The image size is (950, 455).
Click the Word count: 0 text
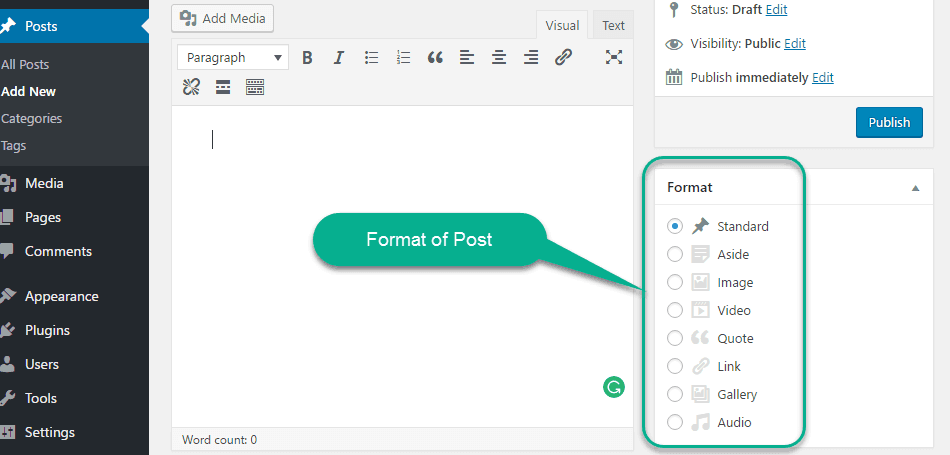(x=219, y=440)
